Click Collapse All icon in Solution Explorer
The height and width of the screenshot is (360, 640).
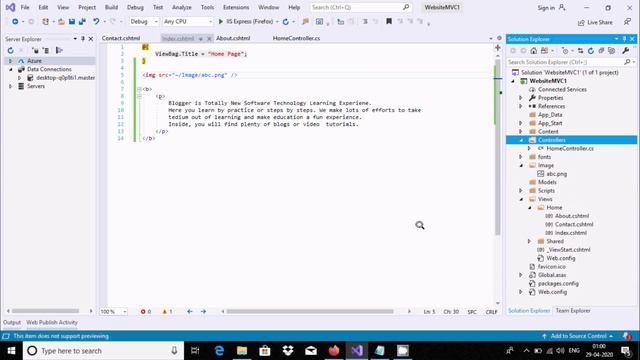[601, 51]
